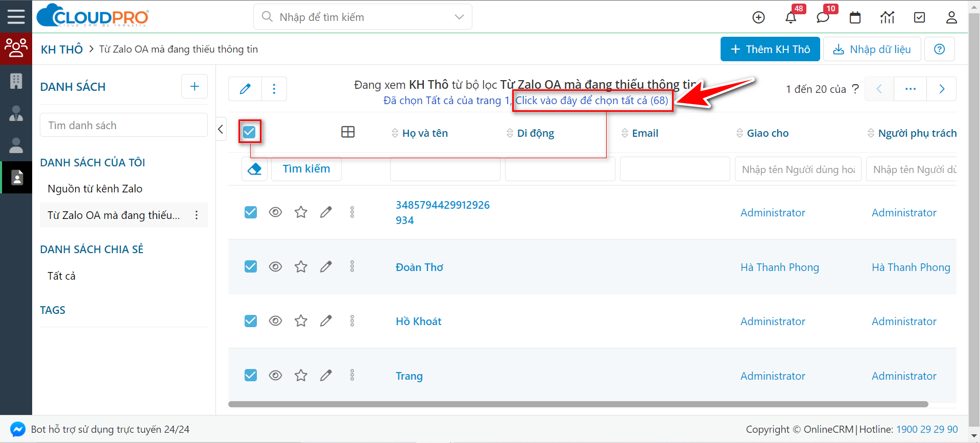Open options for Từ Zalo OA list item
The image size is (980, 443).
pos(197,215)
